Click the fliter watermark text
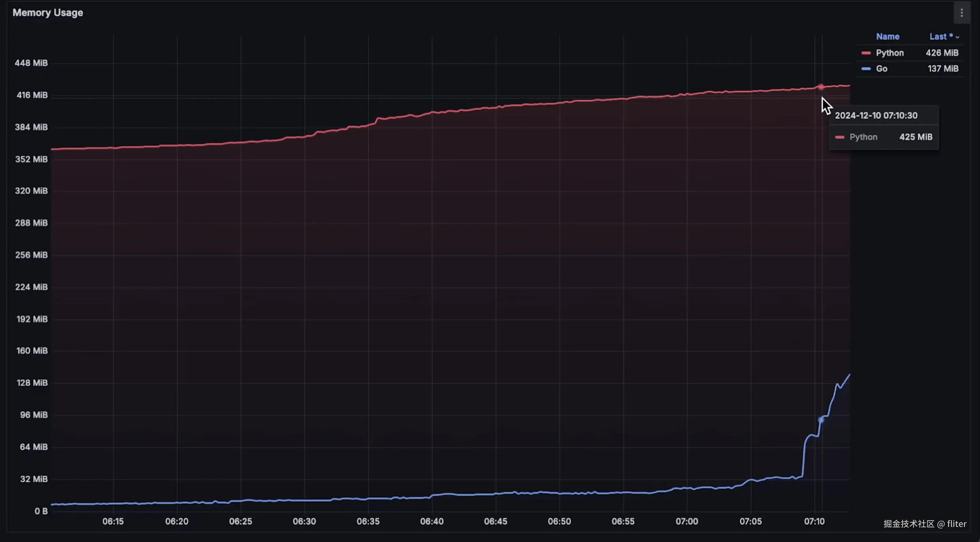Viewport: 980px width, 542px height. click(x=956, y=524)
